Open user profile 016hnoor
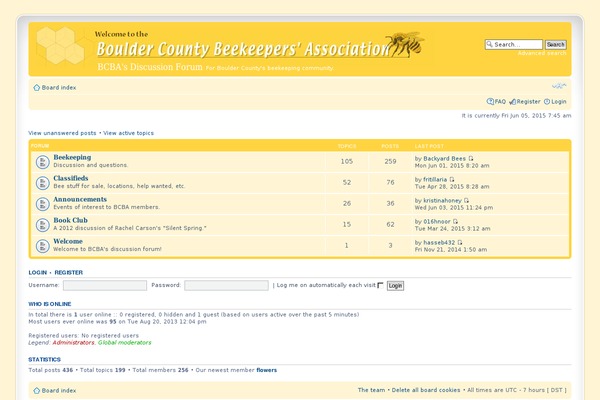This screenshot has width=600, height=400. point(437,222)
